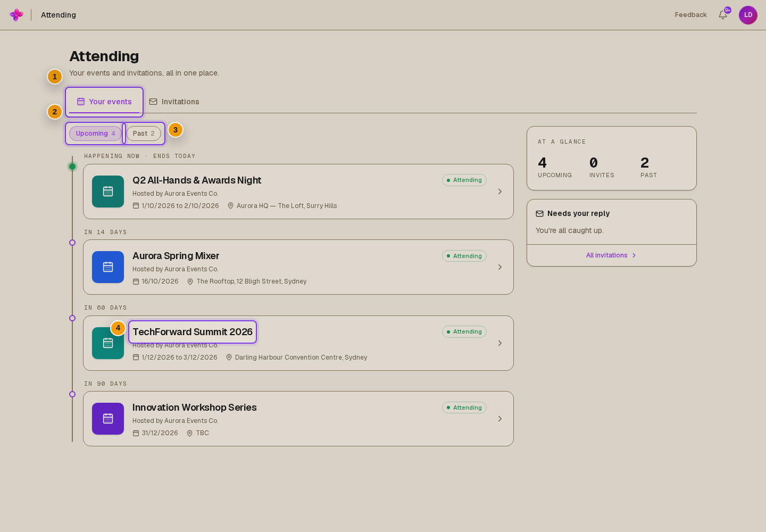Click the Q2 All-Hands teal calendar icon
The width and height of the screenshot is (766, 532).
[x=108, y=192]
